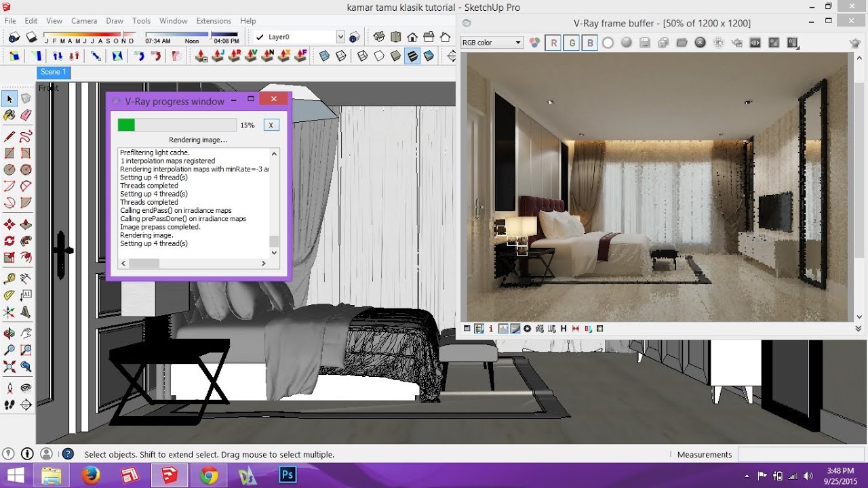Image resolution: width=868 pixels, height=488 pixels.
Task: Toggle X-Ray face style
Action: [325, 56]
